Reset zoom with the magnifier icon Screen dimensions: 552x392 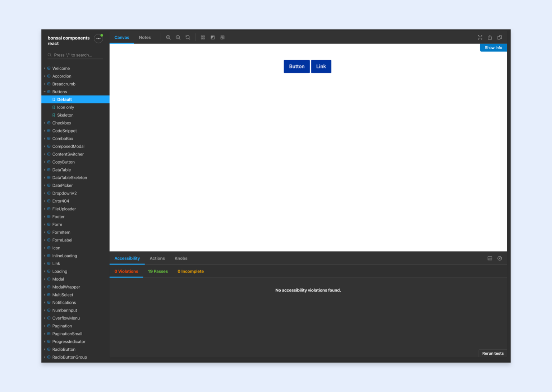[x=188, y=37]
